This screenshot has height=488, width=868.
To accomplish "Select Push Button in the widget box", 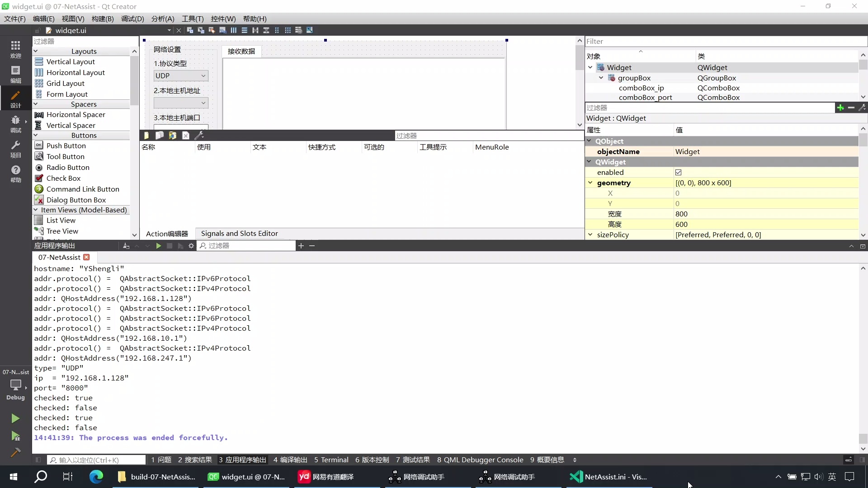I will click(x=66, y=146).
